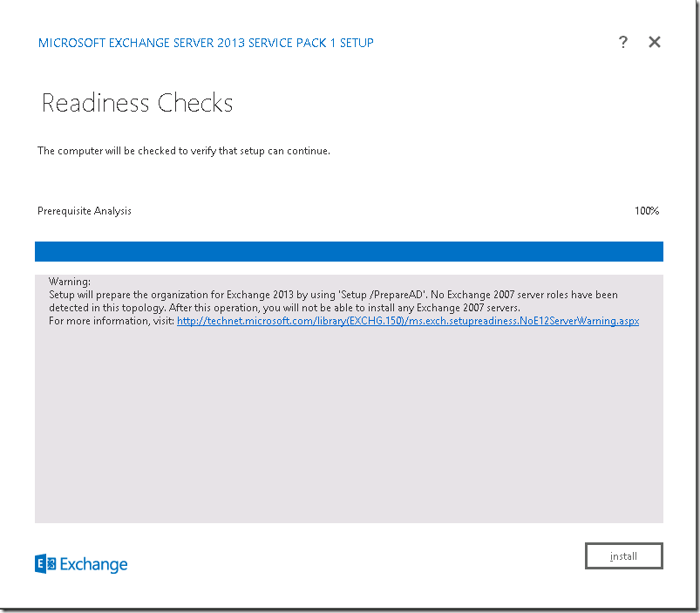Click the 'For more information, visit:' text
Screen dimensions: 700x613
[x=112, y=321]
